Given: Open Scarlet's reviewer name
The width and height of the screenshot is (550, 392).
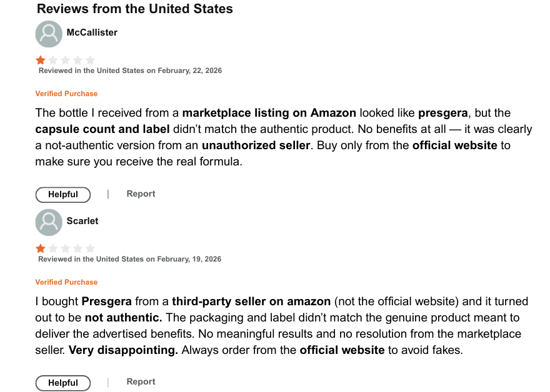Looking at the screenshot, I should (82, 221).
